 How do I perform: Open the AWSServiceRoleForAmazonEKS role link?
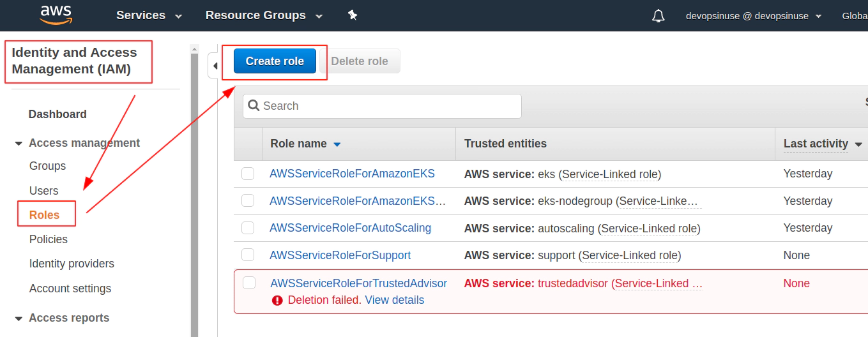coord(352,174)
